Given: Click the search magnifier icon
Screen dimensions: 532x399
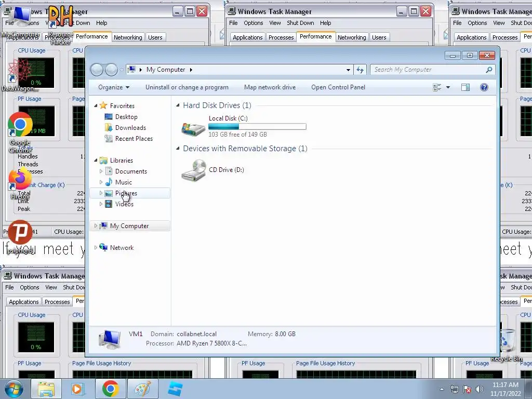Looking at the screenshot, I should (488, 70).
